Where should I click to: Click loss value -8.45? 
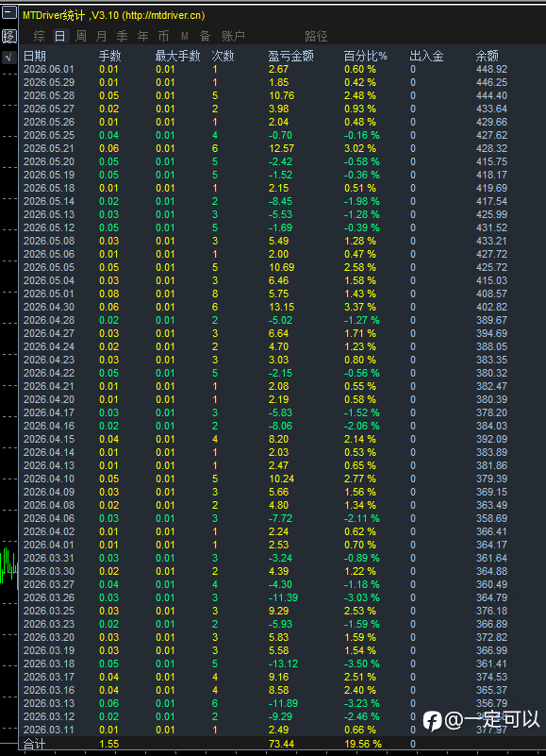[280, 202]
